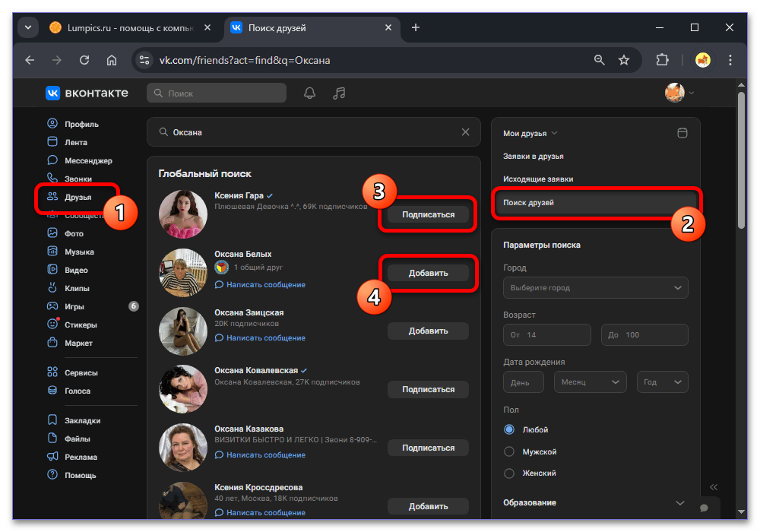This screenshot has height=532, width=760.
Task: Open browser zoom magnifier icon
Action: point(600,60)
